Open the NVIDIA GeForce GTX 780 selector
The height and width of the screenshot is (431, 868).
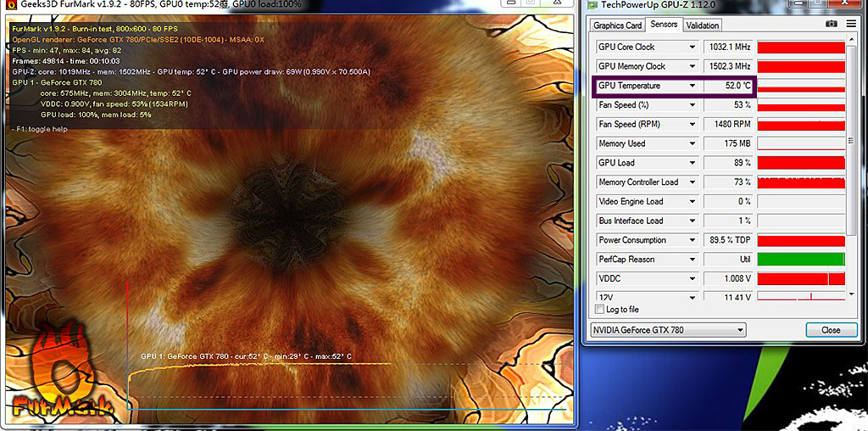pyautogui.click(x=667, y=330)
